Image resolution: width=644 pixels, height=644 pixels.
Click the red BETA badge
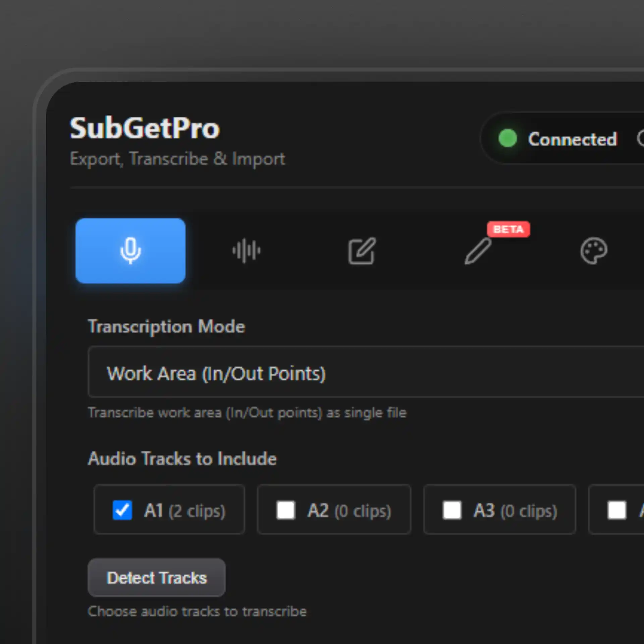tap(508, 229)
